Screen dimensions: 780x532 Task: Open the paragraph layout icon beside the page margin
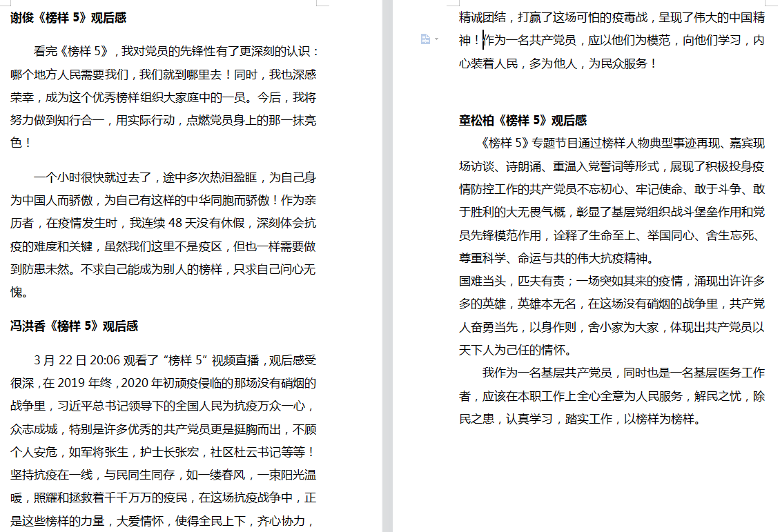425,39
